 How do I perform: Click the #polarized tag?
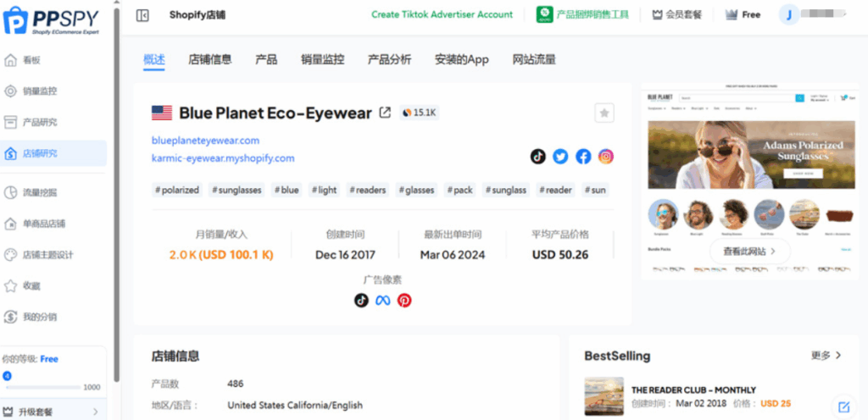point(177,191)
